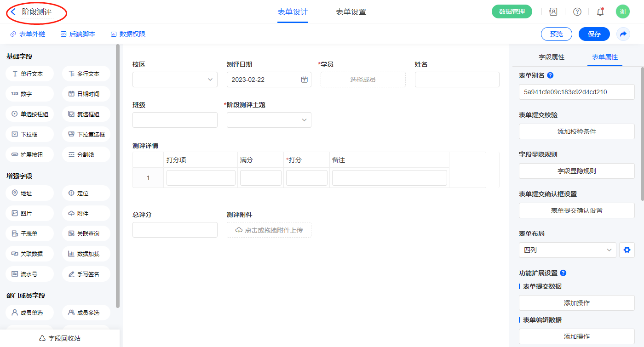The height and width of the screenshot is (347, 644).
Task: Select the 复选框组 field type
Action: [x=86, y=114]
